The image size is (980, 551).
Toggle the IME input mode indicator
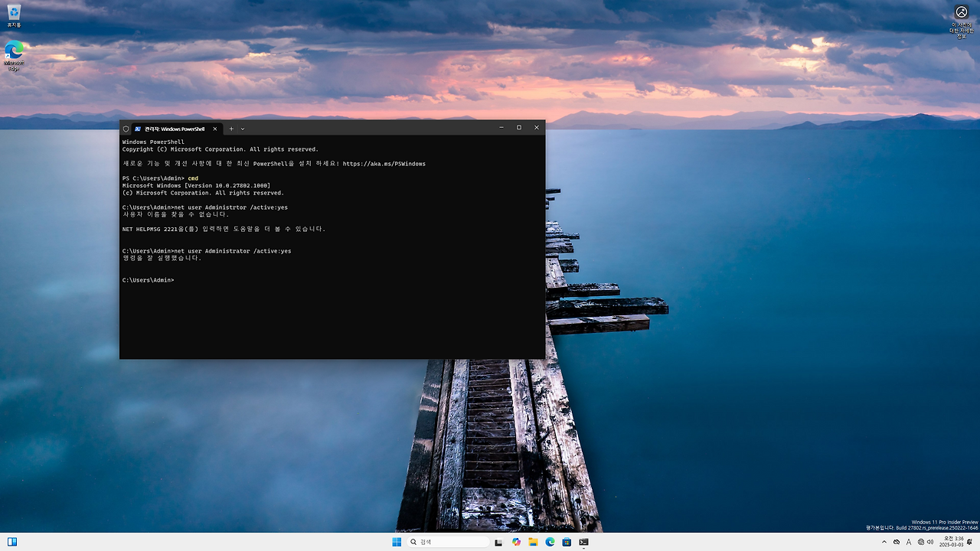click(x=908, y=542)
